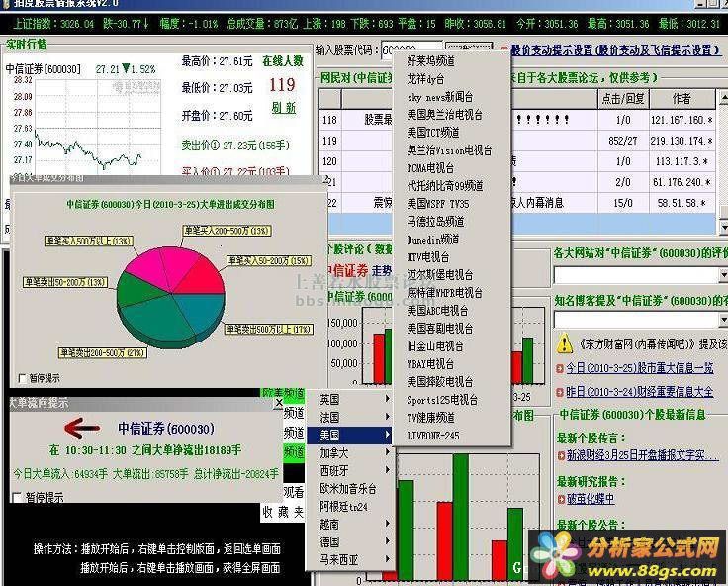Open 昨日(2010-3-24)财经重要信息大全 link
Image resolution: width=728 pixels, height=586 pixels.
[x=639, y=392]
